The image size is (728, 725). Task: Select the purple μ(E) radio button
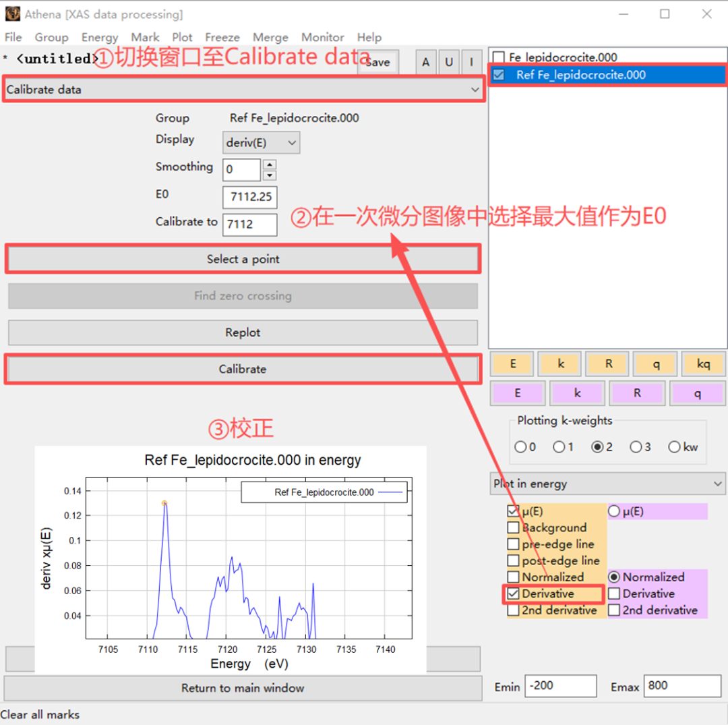click(x=614, y=511)
